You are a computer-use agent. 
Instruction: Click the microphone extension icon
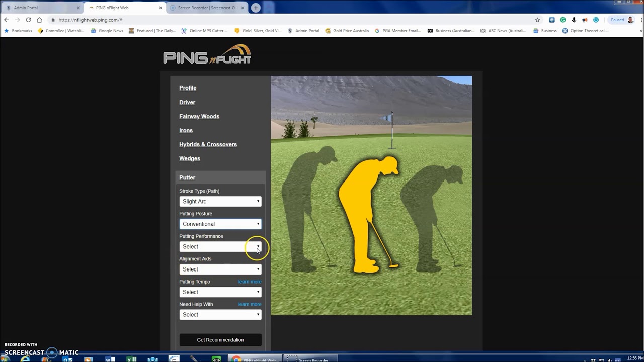click(574, 20)
